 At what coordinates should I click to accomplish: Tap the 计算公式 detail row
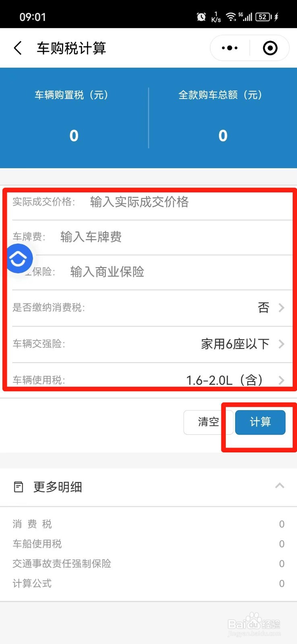pyautogui.click(x=148, y=584)
